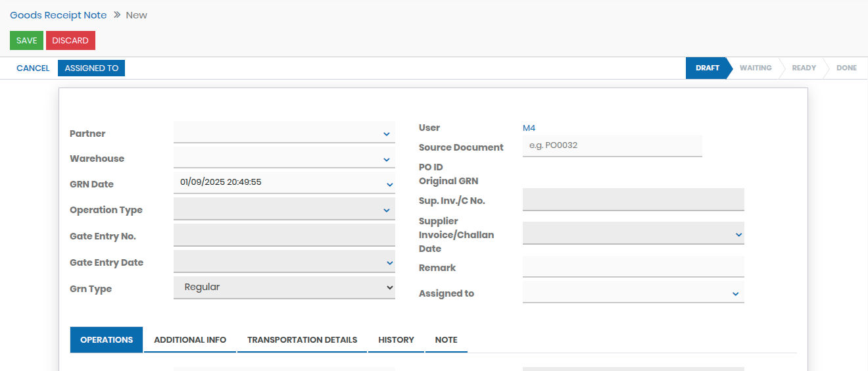This screenshot has height=371, width=868.
Task: Open the Goods Receipt Note breadcrumb link
Action: tap(59, 15)
